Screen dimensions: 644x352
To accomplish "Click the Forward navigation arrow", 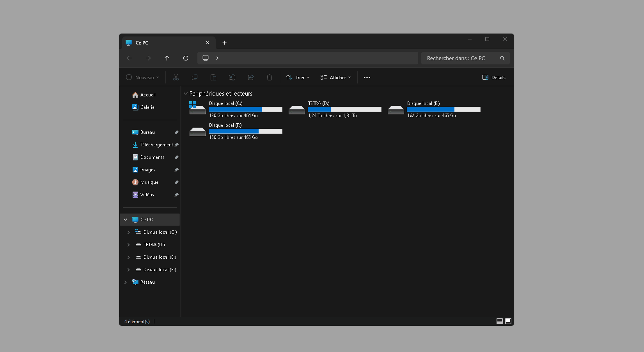I will 148,58.
